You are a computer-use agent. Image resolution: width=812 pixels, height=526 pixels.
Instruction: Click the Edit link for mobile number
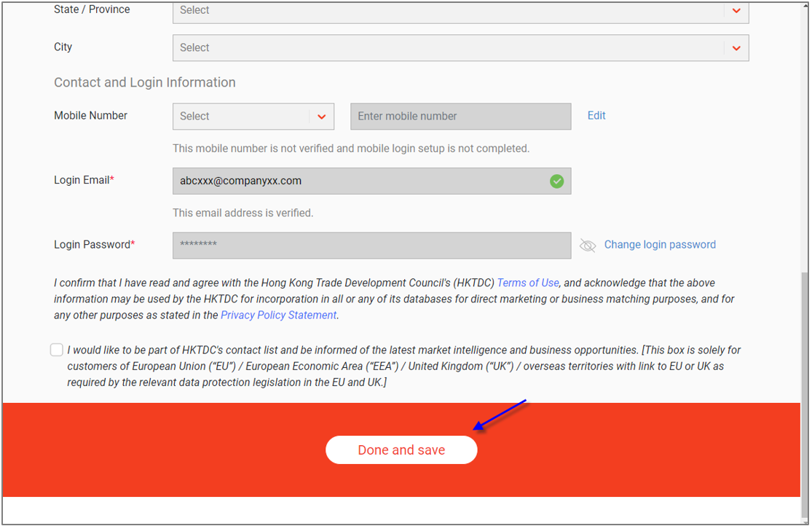pyautogui.click(x=596, y=116)
